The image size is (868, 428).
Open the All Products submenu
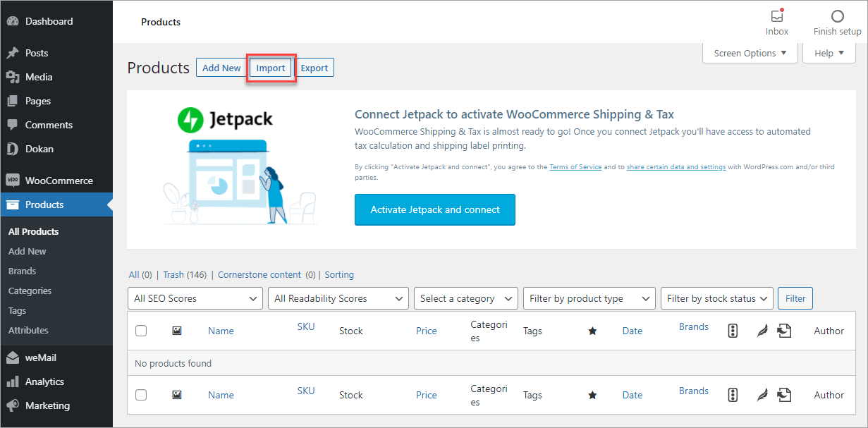33,231
